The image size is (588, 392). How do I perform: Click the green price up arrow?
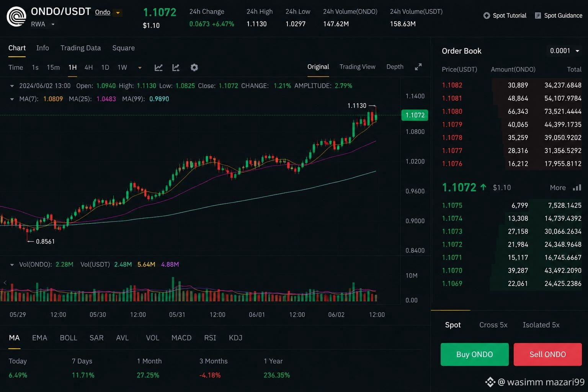[483, 187]
